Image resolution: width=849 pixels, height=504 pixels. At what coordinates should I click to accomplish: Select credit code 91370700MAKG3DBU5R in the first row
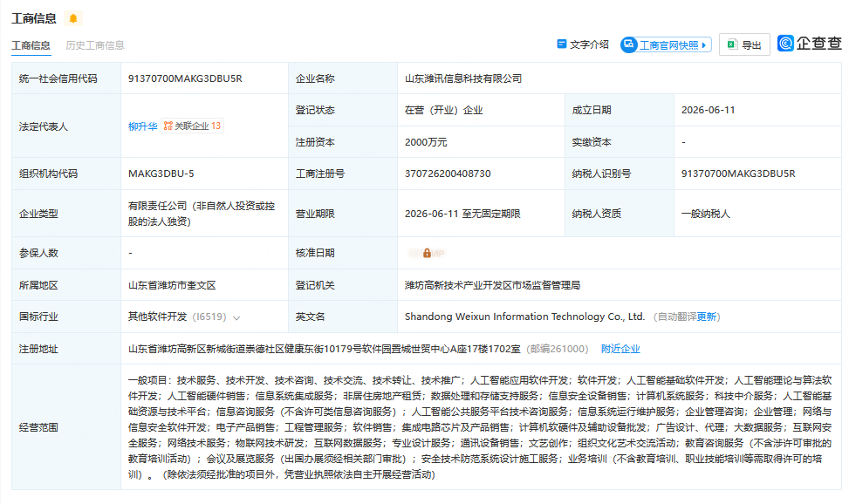[x=185, y=78]
